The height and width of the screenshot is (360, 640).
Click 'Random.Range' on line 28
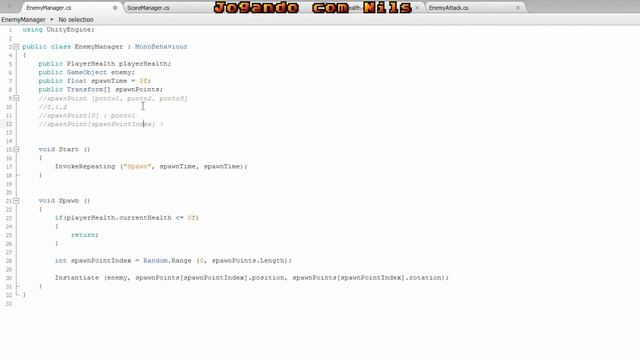(167, 261)
